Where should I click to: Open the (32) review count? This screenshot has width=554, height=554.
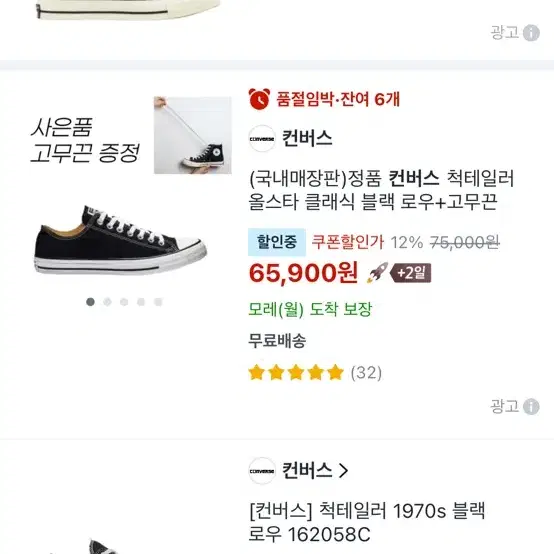366,373
